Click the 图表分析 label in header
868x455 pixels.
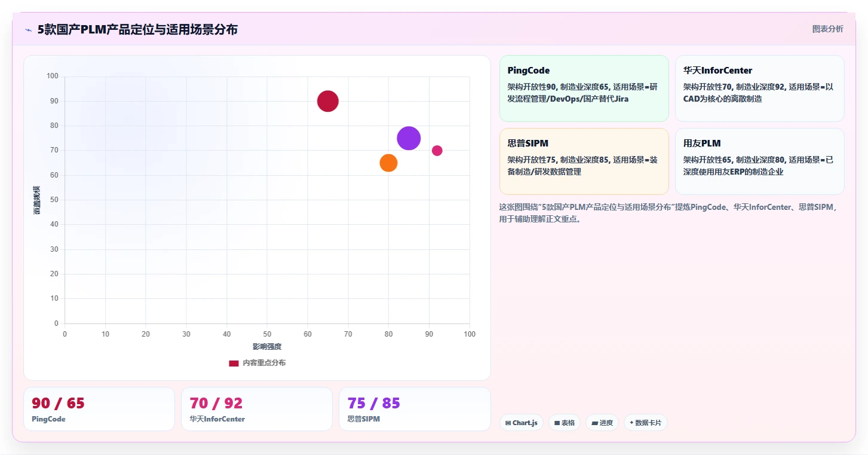[827, 29]
